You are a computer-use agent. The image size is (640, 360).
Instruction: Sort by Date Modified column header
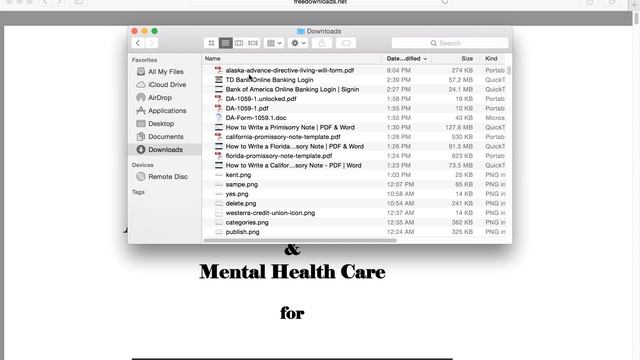(x=407, y=59)
